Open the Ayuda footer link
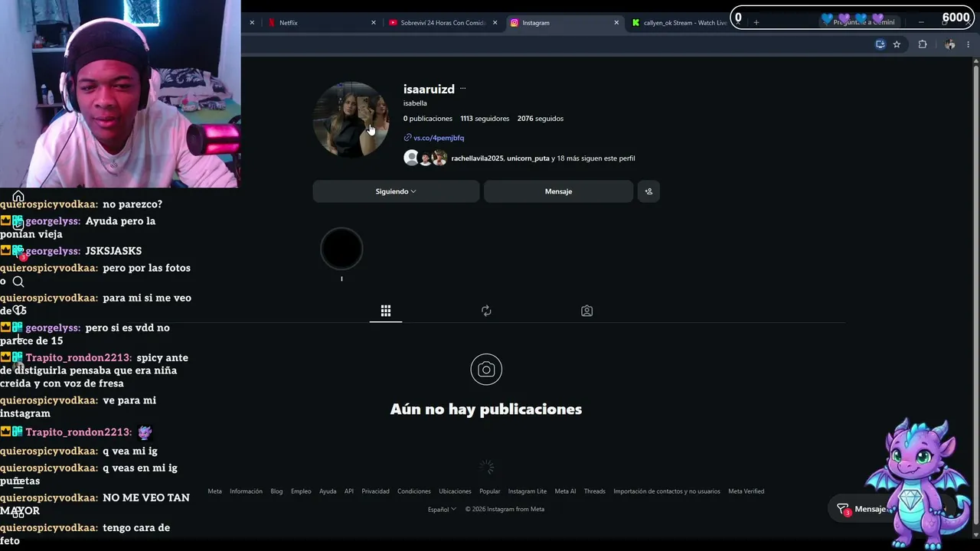The image size is (980, 551). 328,491
